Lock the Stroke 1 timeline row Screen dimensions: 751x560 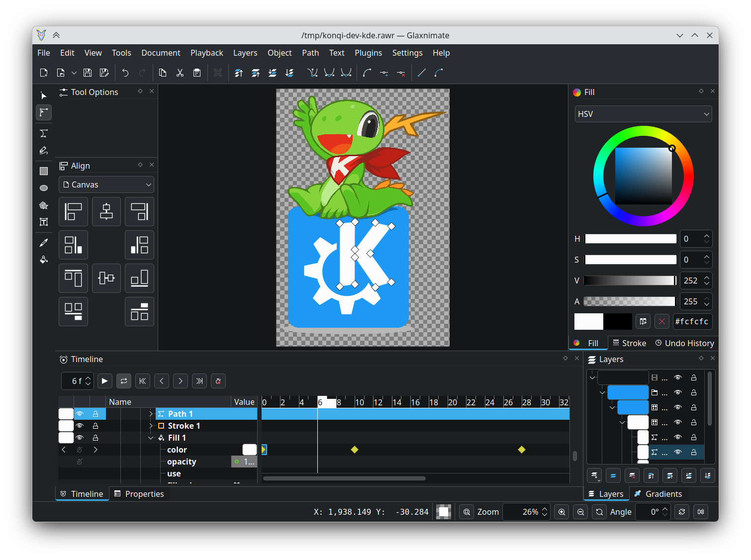pos(95,426)
